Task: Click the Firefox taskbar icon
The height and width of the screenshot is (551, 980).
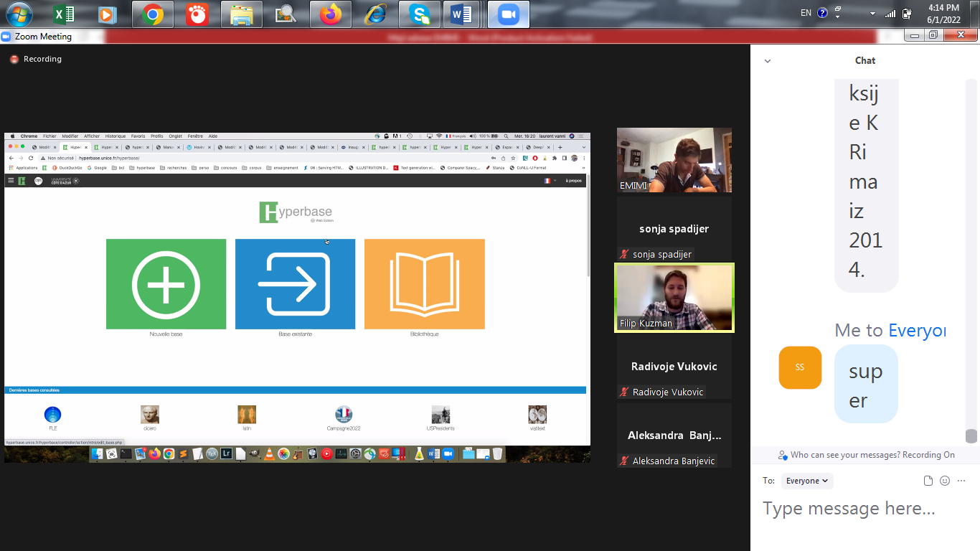Action: [331, 14]
